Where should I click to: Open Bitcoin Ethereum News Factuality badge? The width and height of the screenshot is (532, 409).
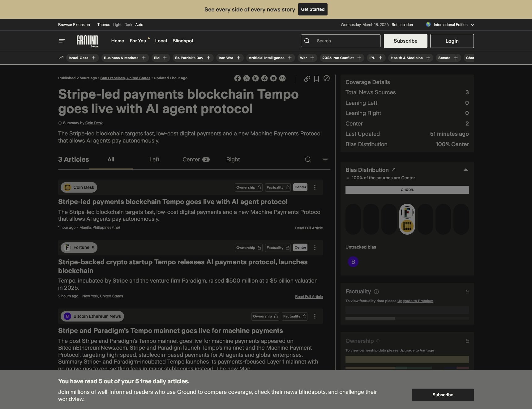(x=294, y=316)
